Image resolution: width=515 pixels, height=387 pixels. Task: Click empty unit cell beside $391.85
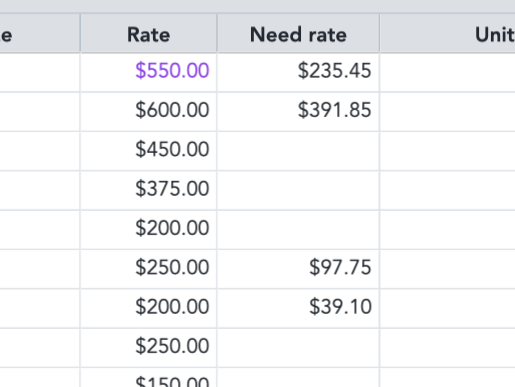(x=448, y=112)
